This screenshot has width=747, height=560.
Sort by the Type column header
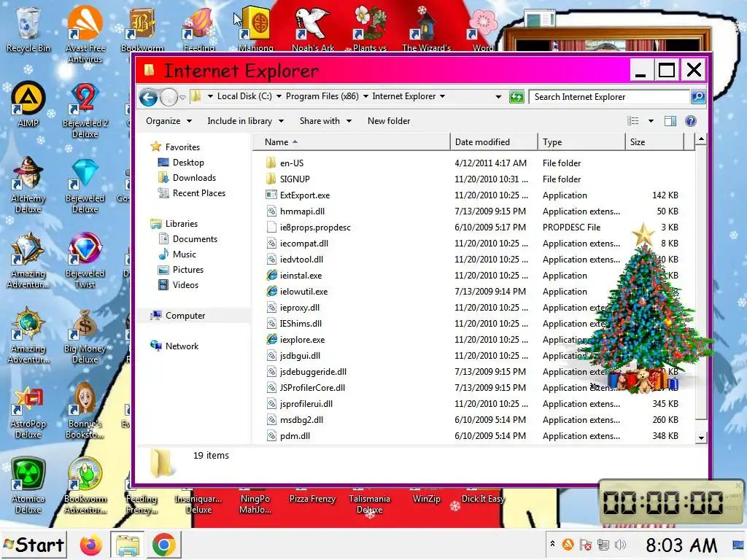(x=581, y=142)
